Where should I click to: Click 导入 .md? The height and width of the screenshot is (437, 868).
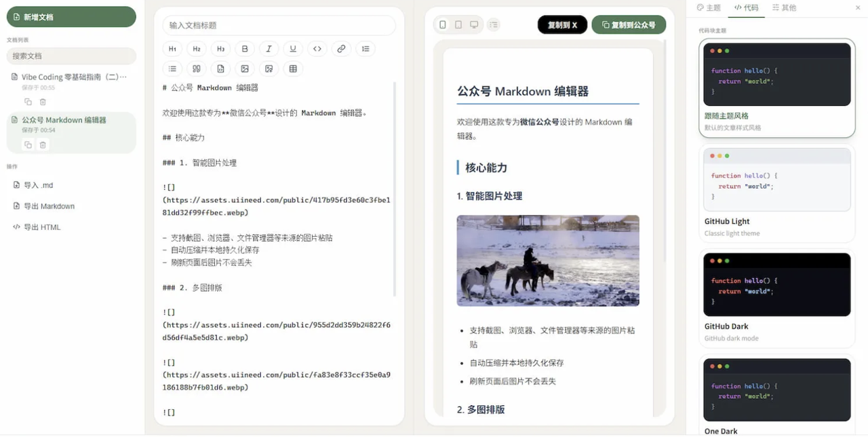[x=71, y=185]
